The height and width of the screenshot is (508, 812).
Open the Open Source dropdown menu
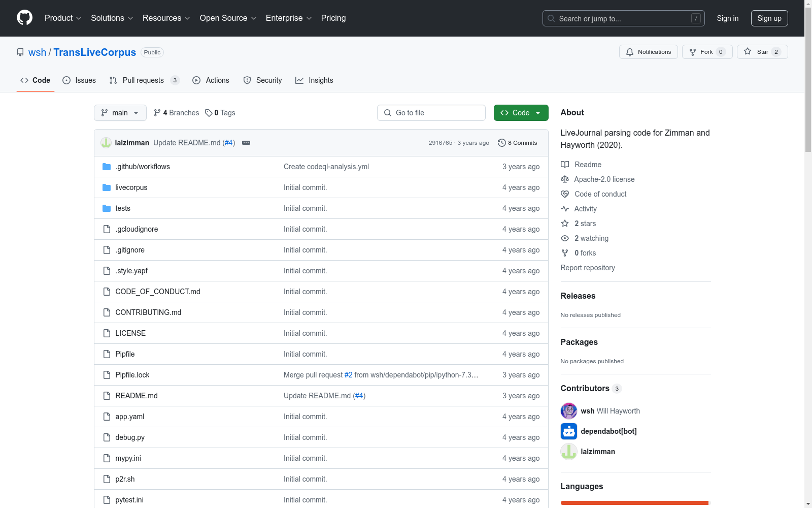[x=228, y=18]
